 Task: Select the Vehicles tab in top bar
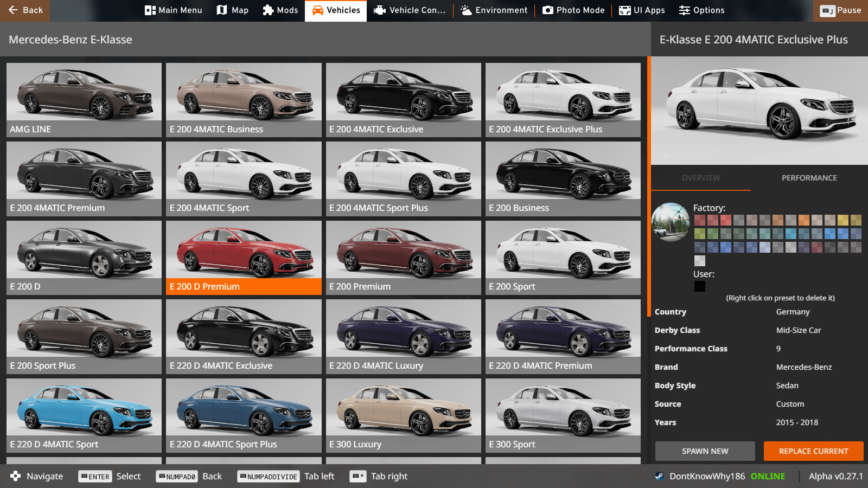(x=336, y=10)
